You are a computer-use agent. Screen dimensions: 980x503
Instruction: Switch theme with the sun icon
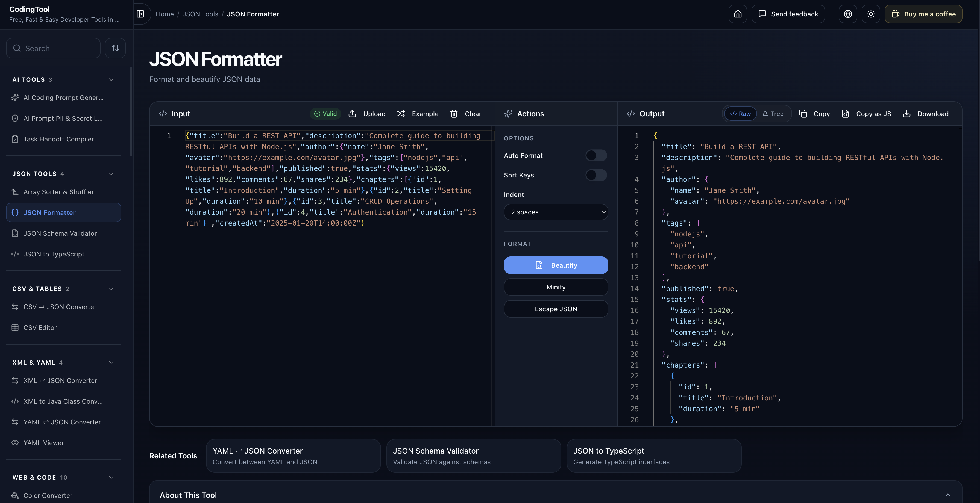[871, 14]
